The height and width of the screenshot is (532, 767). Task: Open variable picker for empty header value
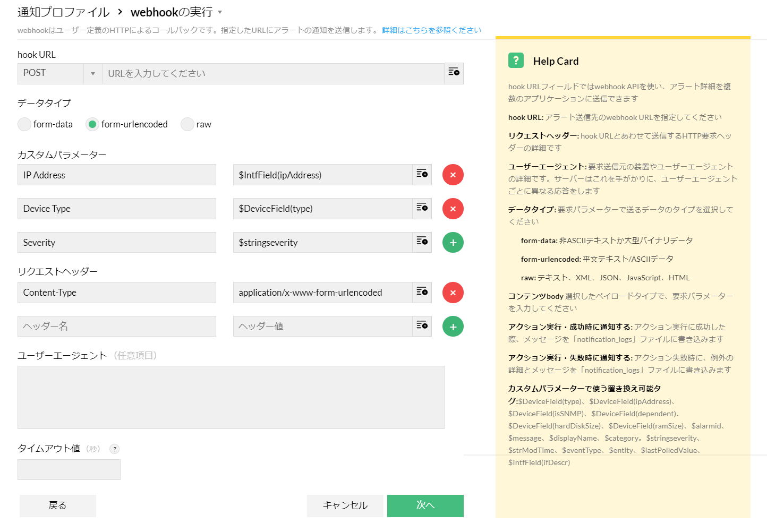[422, 326]
